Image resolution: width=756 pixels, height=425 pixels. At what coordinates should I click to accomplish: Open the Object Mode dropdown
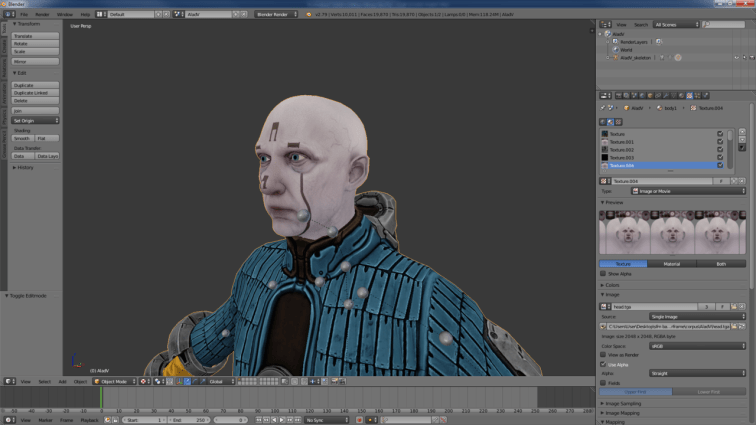tap(113, 381)
